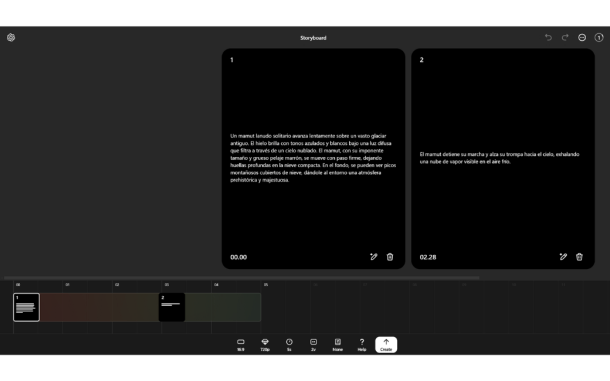Viewport: 610px width, 381px height.
Task: Click the 'Un mamut lanudo solitario' description text
Action: (313, 158)
